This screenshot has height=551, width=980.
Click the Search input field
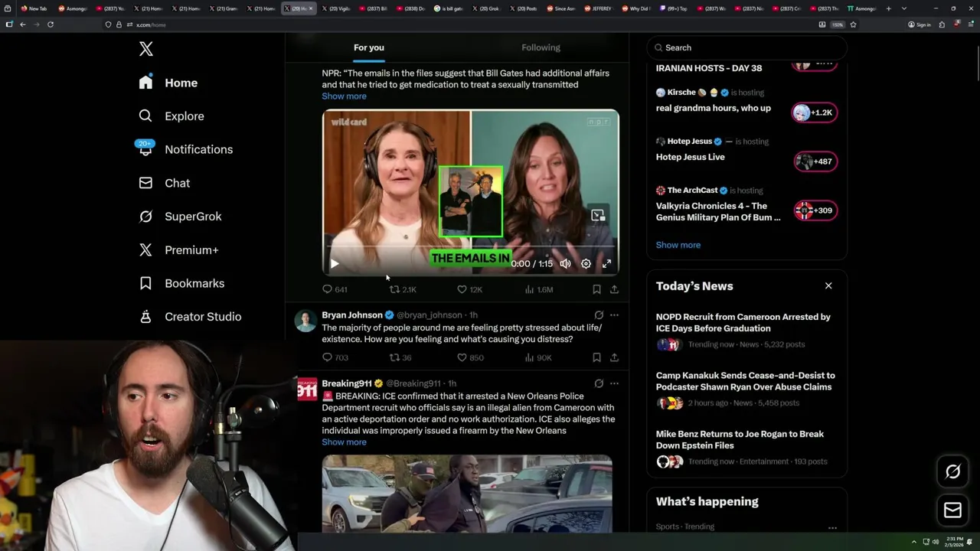[746, 47]
